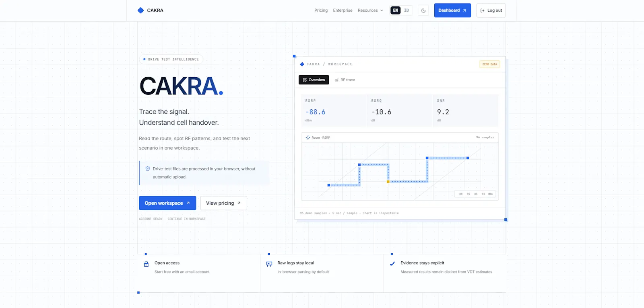This screenshot has height=308, width=644.
Task: Click the CAKRA / WORKSPACE logo icon in preview panel
Action: pos(302,64)
